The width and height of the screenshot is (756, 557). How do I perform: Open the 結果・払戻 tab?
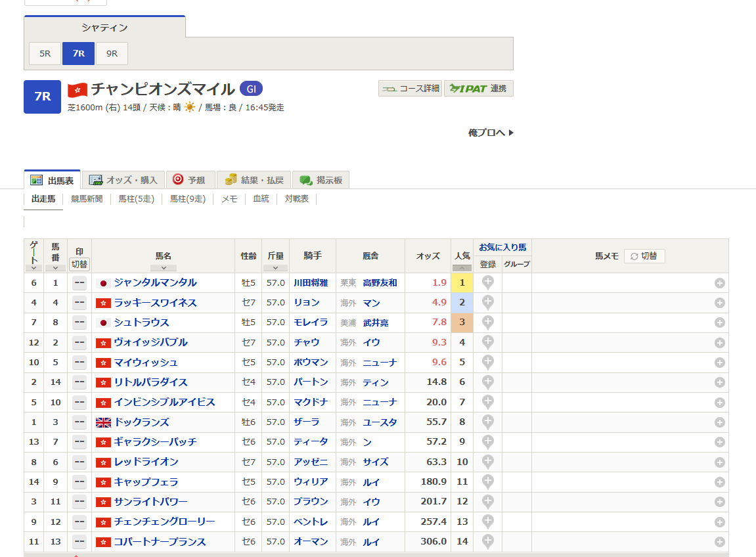click(x=254, y=181)
